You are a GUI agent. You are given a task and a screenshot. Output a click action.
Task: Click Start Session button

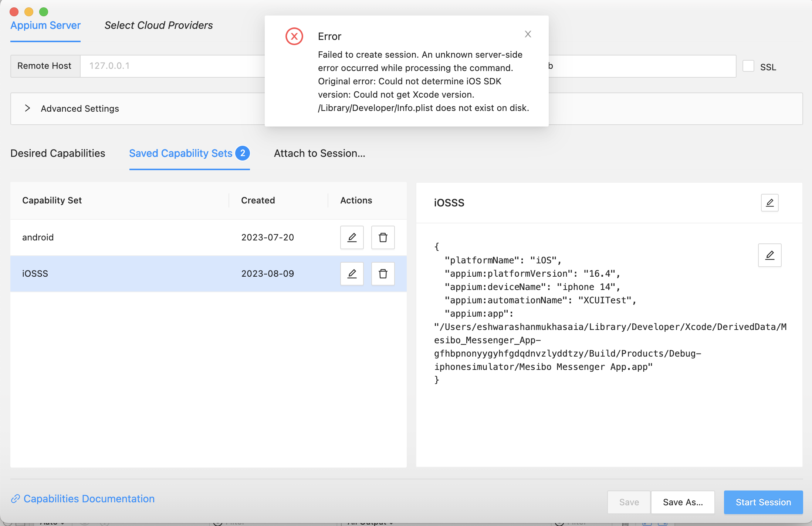click(x=763, y=502)
